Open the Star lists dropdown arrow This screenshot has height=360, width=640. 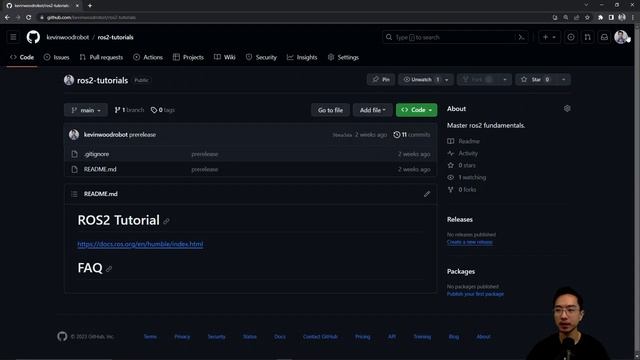point(564,80)
